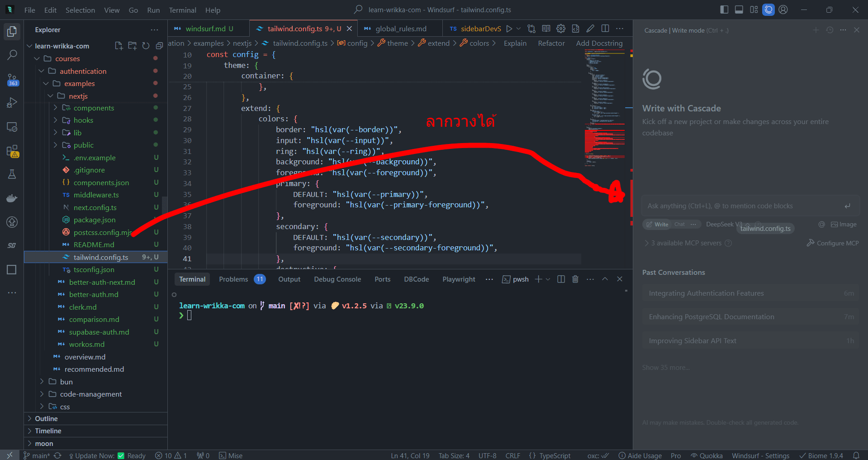Open the gear settings icon in editor toolbar
The image size is (868, 460).
[x=561, y=29]
